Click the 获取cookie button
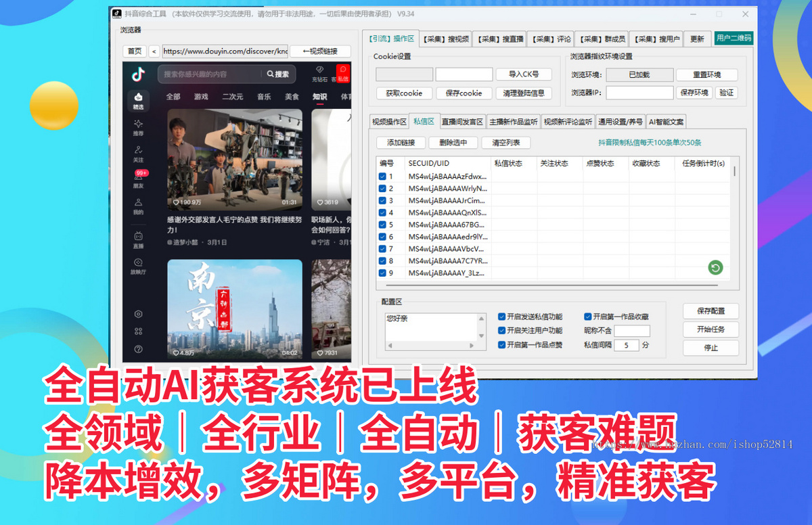Screen dimensions: 812x525 click(404, 93)
